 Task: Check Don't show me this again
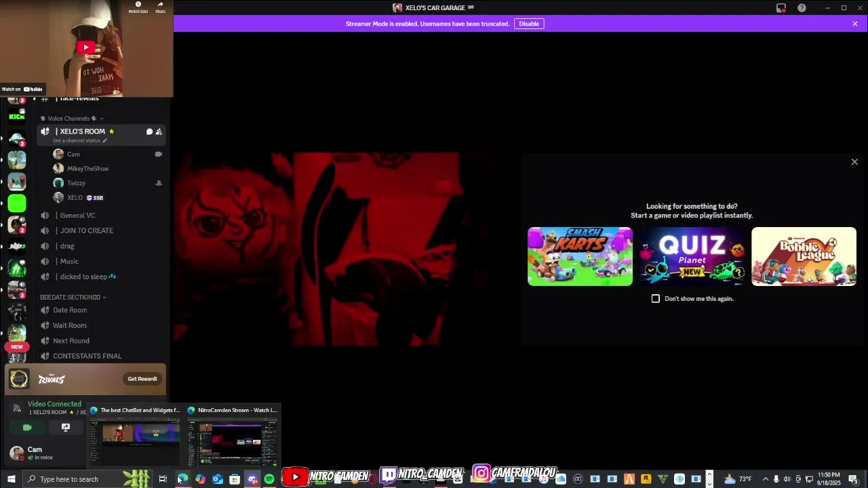tap(656, 299)
